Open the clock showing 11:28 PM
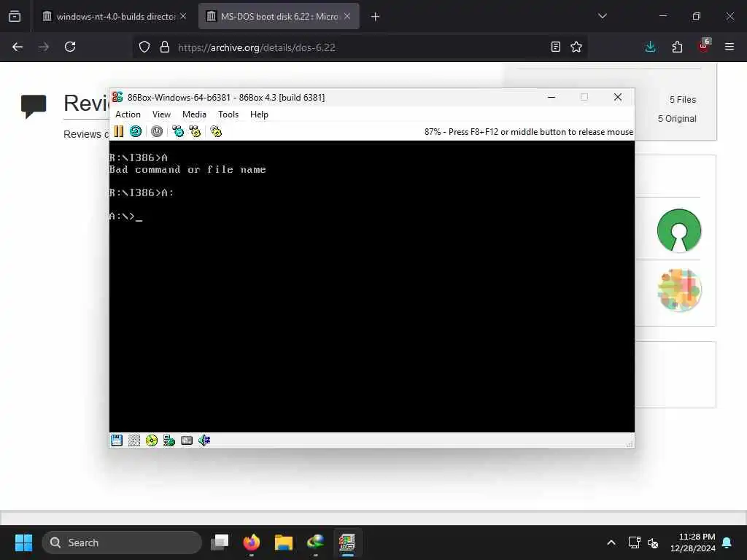Screen dimensions: 747x560 pos(693,542)
